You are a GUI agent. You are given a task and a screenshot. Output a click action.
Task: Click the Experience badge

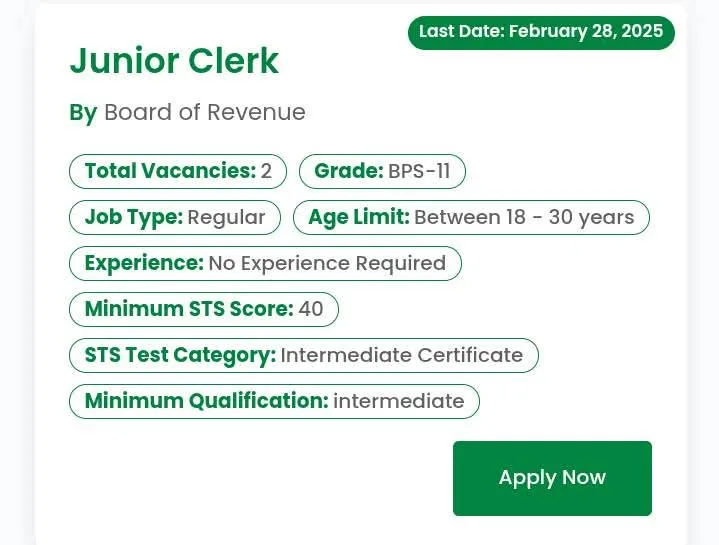tap(265, 263)
